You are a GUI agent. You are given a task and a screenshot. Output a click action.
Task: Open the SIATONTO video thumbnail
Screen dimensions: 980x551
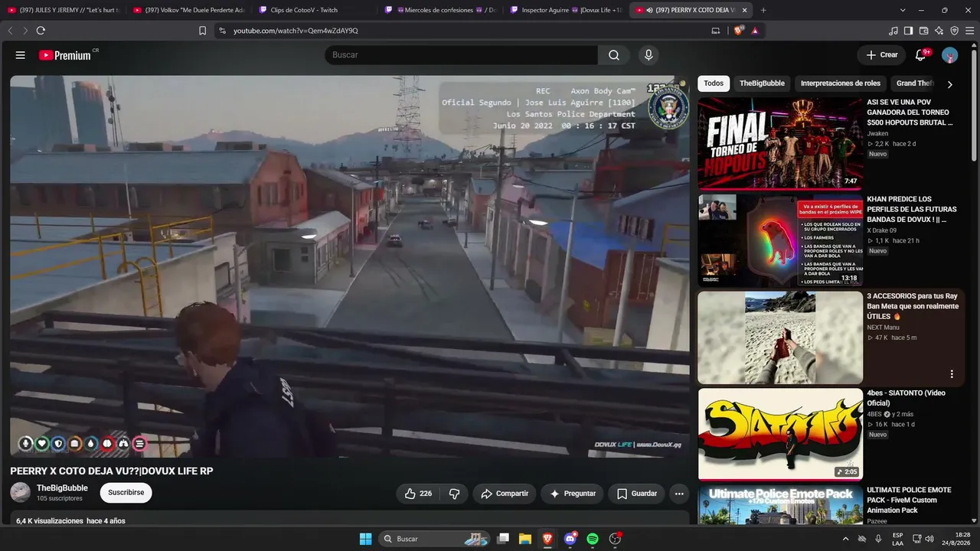click(x=780, y=435)
